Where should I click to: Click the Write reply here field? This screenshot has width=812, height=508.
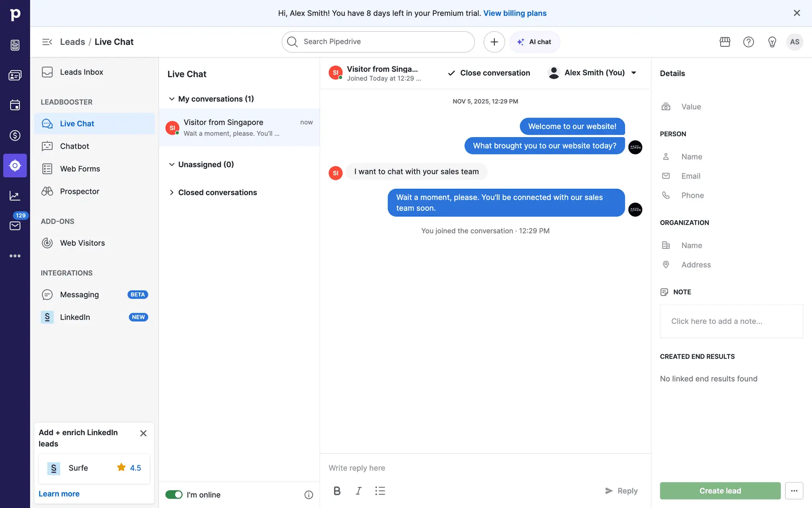click(x=485, y=468)
